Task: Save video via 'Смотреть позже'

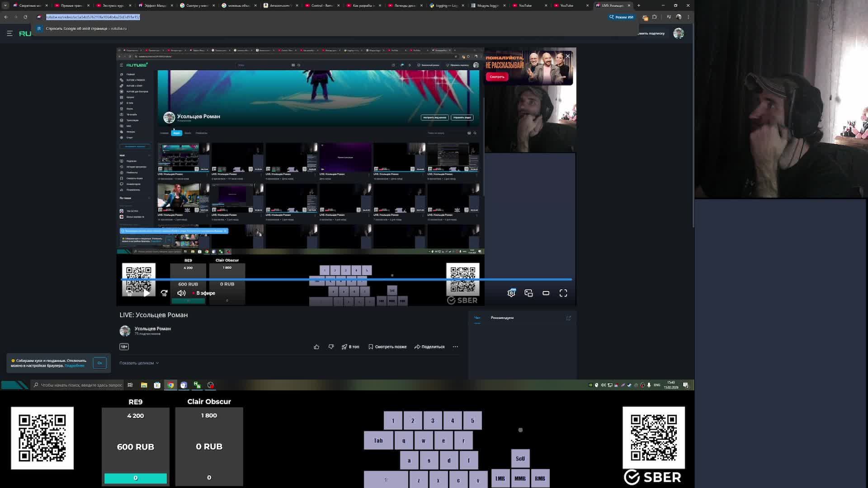Action: [x=387, y=347]
